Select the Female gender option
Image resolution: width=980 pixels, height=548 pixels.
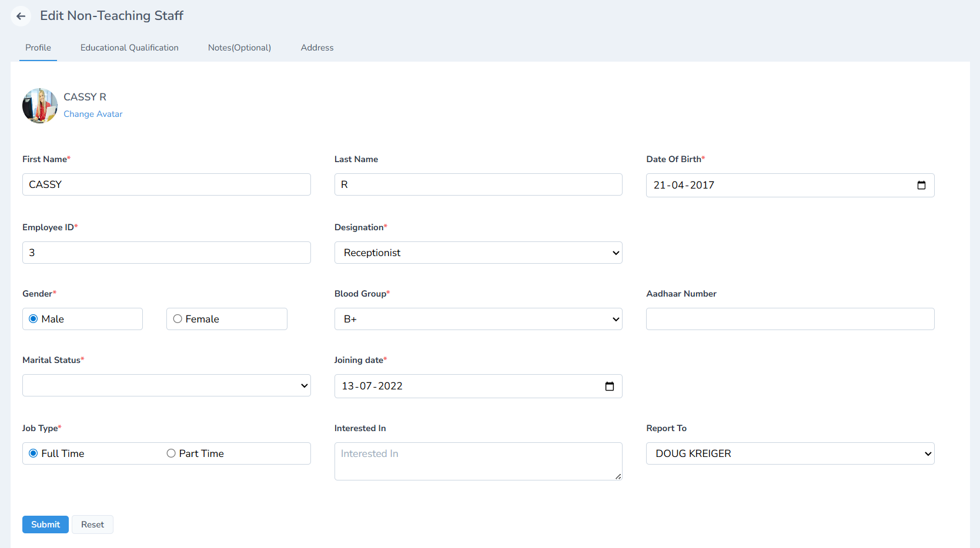coord(178,319)
